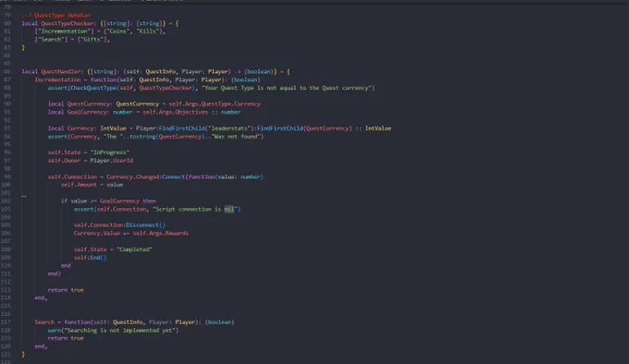The width and height of the screenshot is (629, 364).
Task: Click Player.UserId on line 97
Action: point(112,161)
